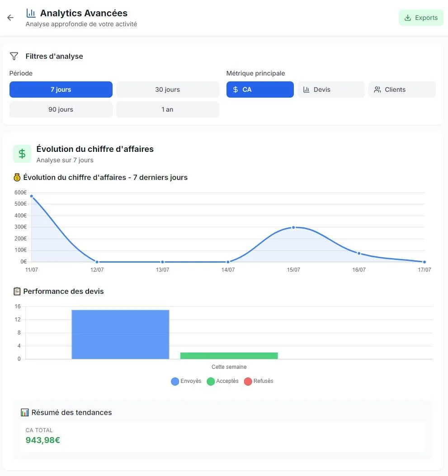
Task: Click the back arrow icon
Action: click(10, 18)
